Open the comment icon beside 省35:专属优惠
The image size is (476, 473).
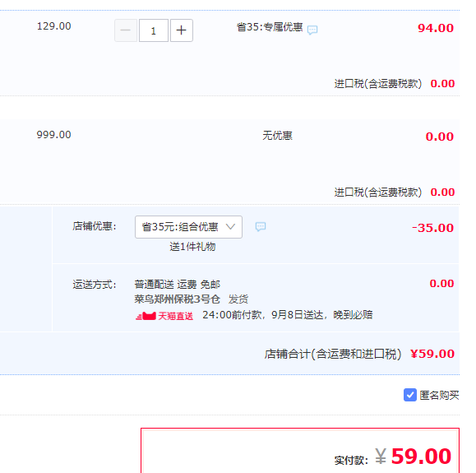coord(312,30)
